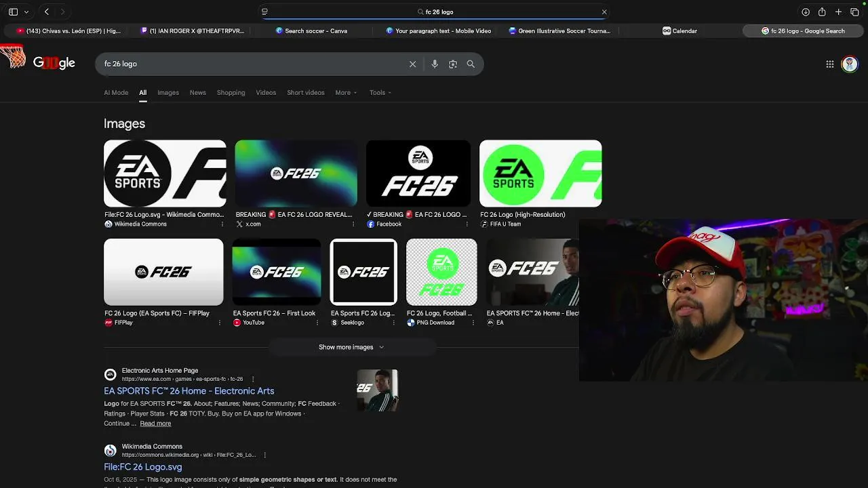
Task: Open options for Electronic Arts result
Action: click(x=253, y=379)
